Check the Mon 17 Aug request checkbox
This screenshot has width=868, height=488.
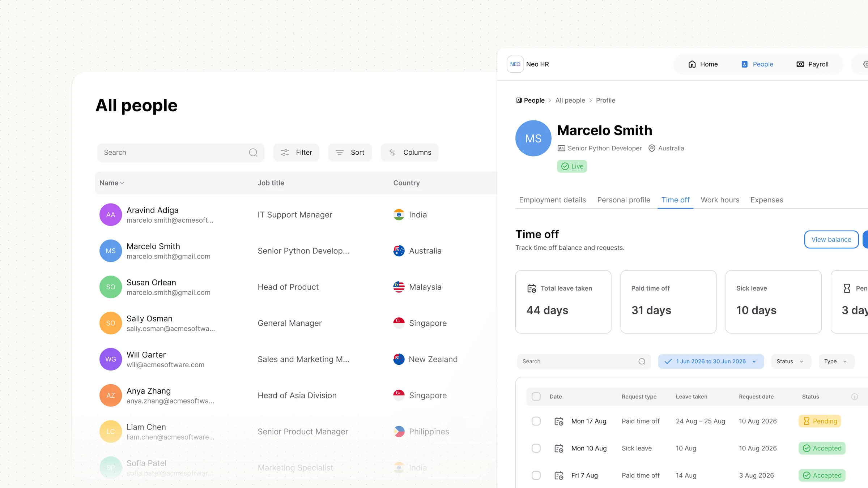click(x=536, y=421)
